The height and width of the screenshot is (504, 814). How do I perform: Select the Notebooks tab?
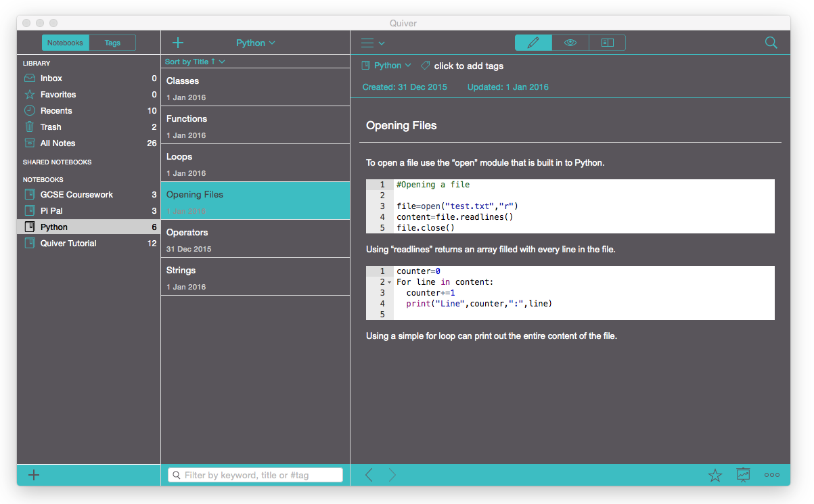click(65, 43)
